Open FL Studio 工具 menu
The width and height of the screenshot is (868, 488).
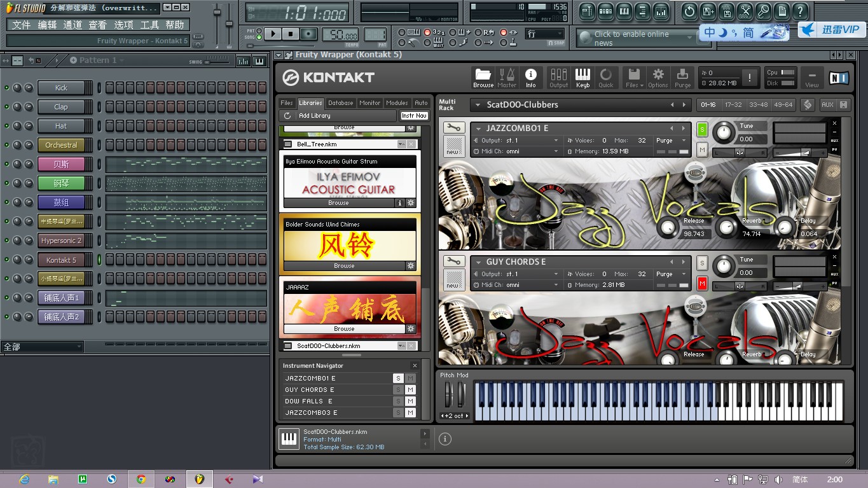tap(149, 25)
